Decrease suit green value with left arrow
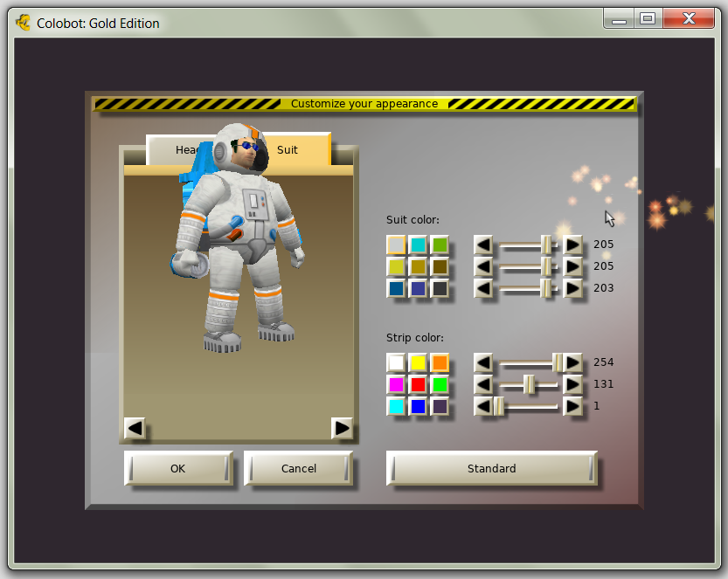Viewport: 728px width, 579px height. coord(483,266)
